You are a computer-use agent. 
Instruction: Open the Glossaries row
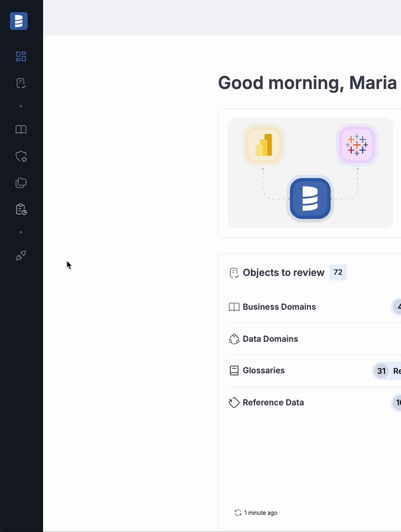tap(314, 371)
